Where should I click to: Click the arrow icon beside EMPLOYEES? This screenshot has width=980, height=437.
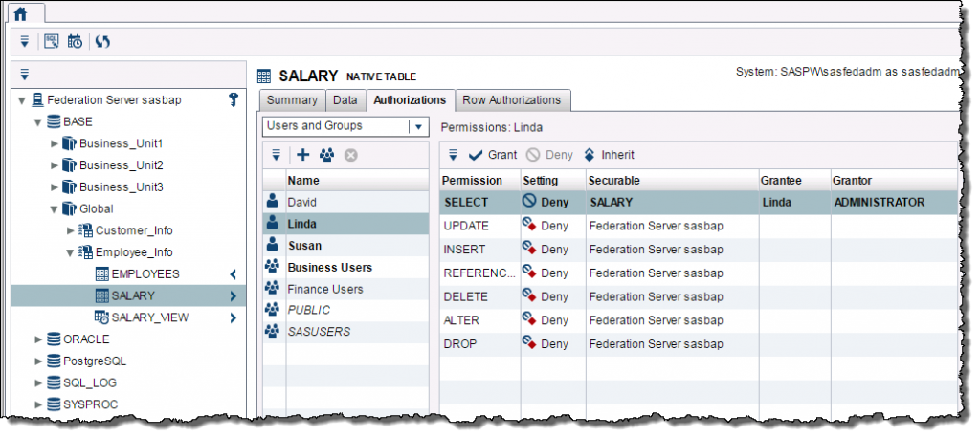click(233, 274)
